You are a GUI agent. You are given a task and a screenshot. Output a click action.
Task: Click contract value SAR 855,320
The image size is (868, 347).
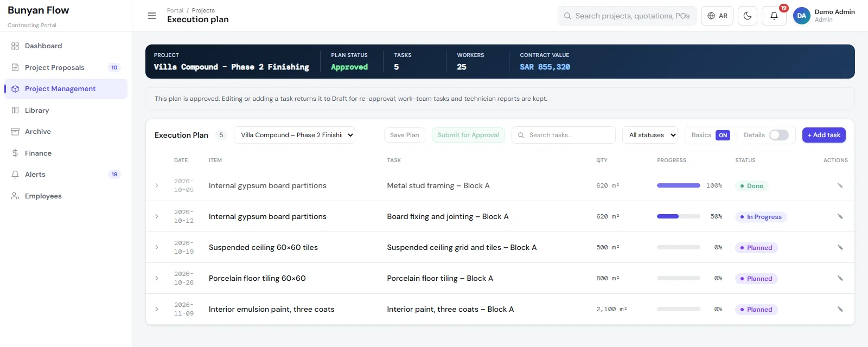(x=545, y=67)
